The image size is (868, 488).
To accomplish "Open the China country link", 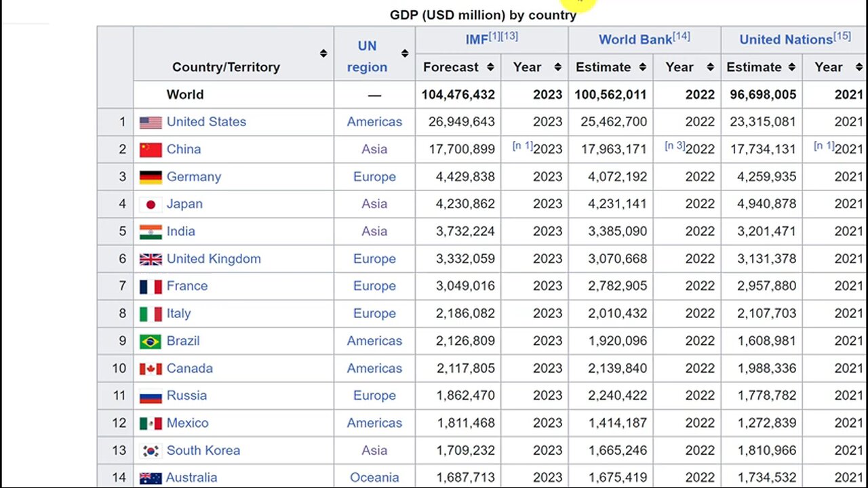I will (184, 149).
